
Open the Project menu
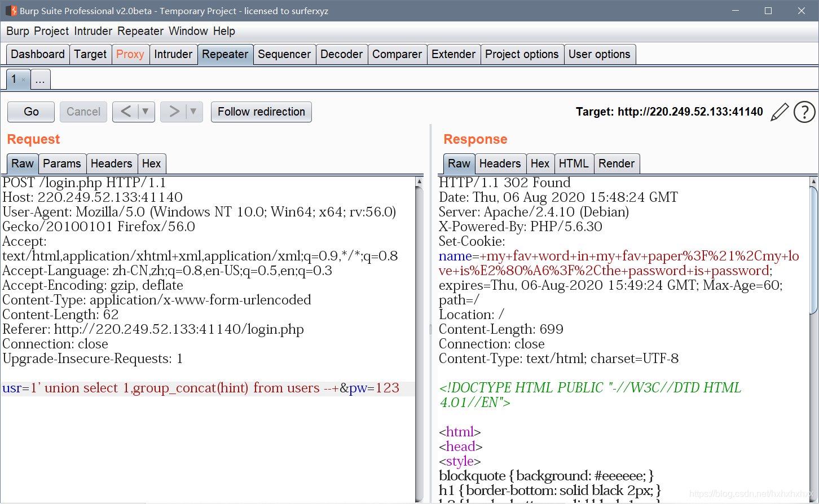pos(51,31)
